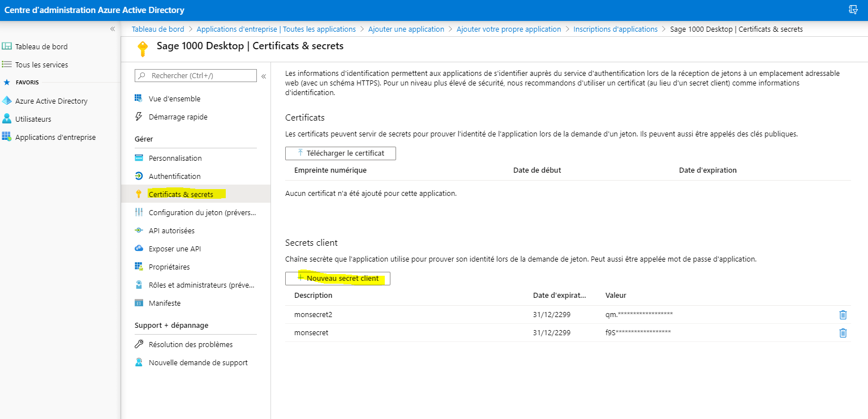Click the Démarrage rapide lightning icon
This screenshot has width=868, height=419.
[139, 117]
